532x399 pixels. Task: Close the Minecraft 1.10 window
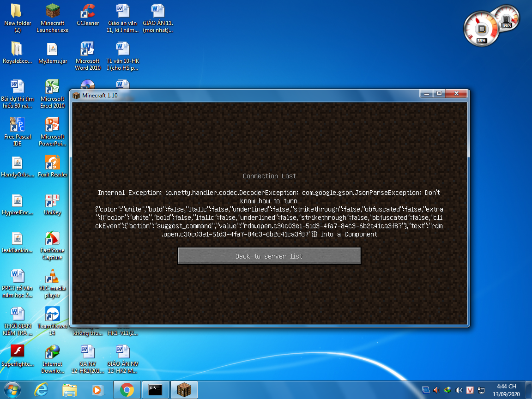pyautogui.click(x=457, y=93)
